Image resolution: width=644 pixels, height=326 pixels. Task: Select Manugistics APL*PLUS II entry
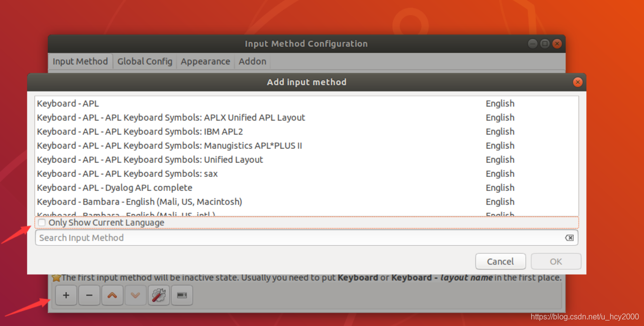(x=307, y=146)
